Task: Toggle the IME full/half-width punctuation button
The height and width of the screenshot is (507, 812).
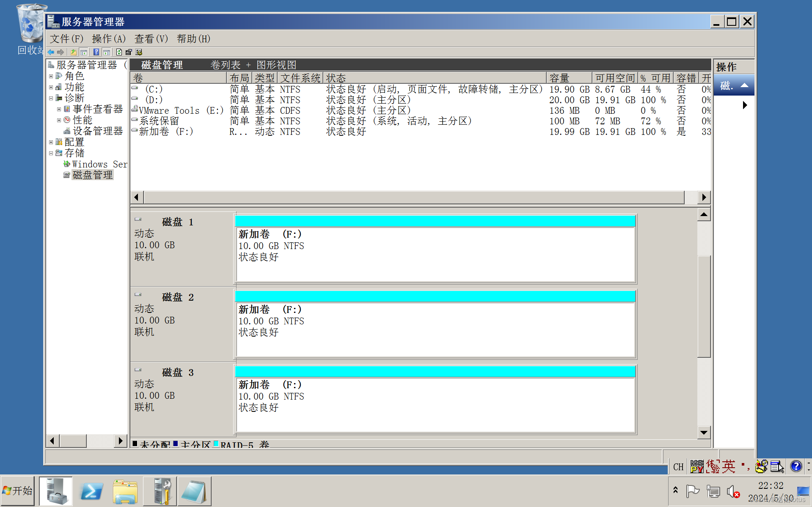Action: [746, 466]
